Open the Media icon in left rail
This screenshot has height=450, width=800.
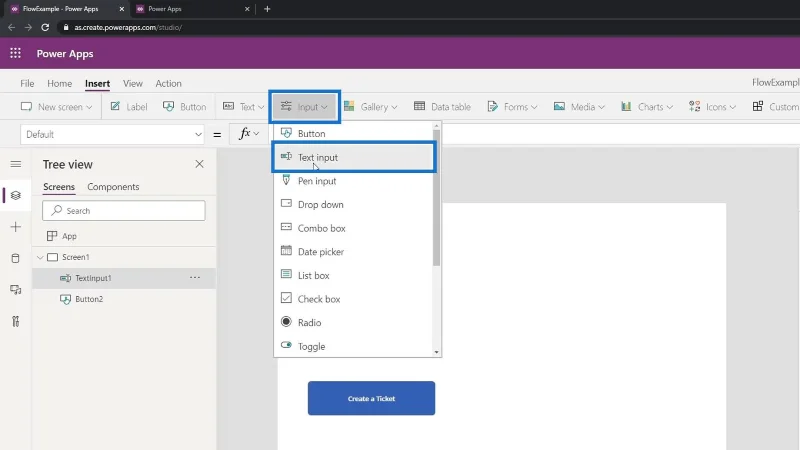pos(16,290)
